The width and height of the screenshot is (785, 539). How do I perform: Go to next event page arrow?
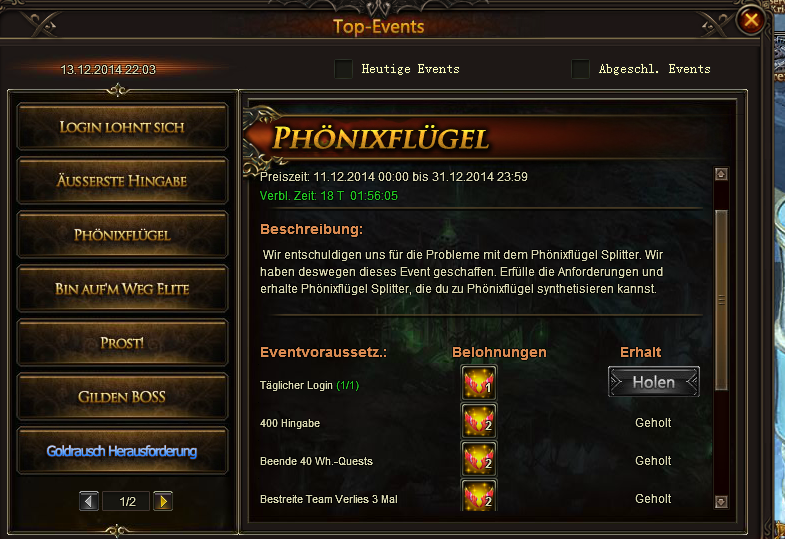click(x=163, y=501)
